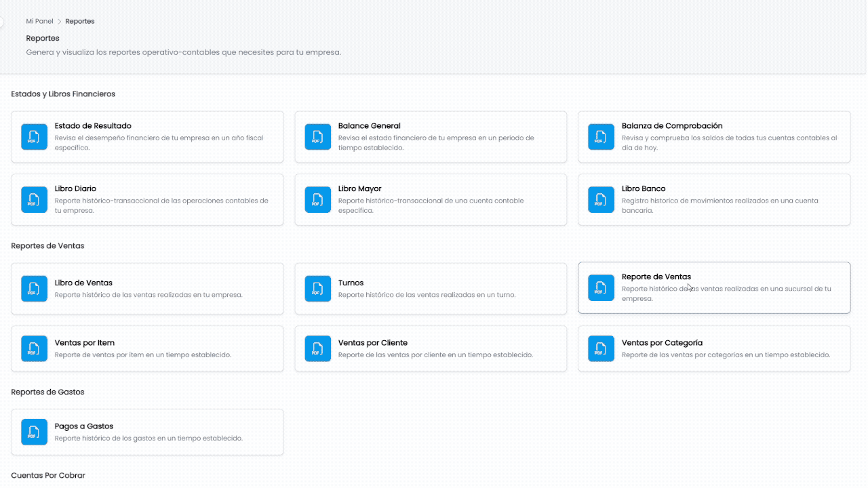Open the Ventas por Categoría title
868x488 pixels.
coord(662,343)
